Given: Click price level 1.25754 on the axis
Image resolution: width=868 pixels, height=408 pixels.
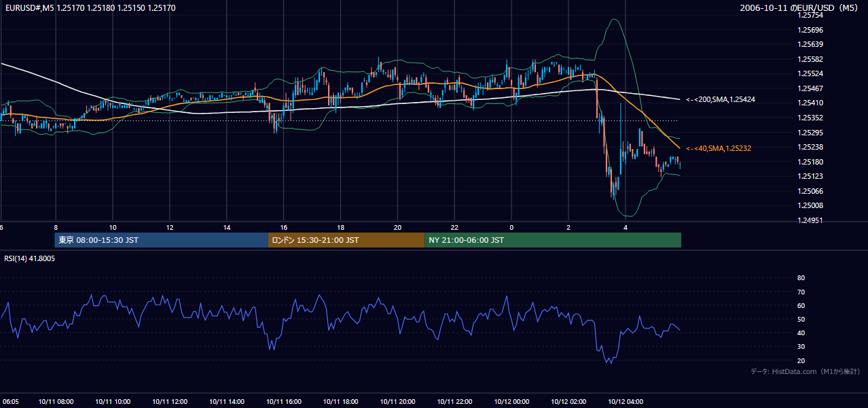Looking at the screenshot, I should [810, 15].
